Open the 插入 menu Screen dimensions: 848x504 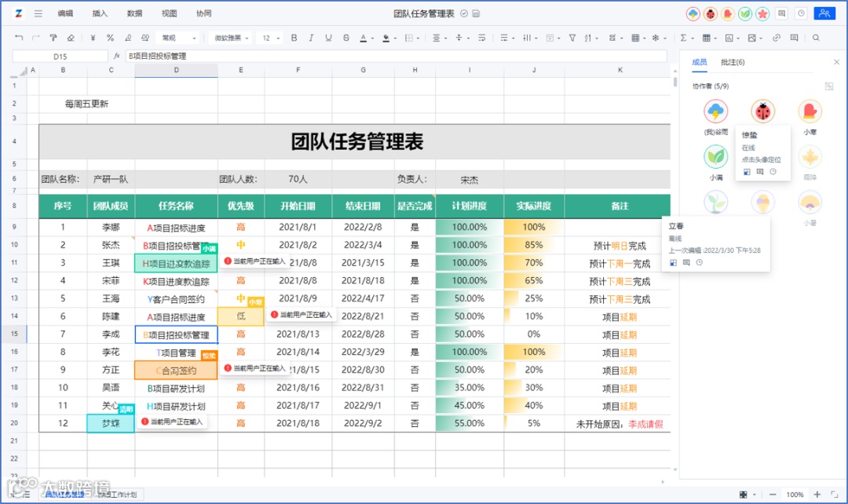[x=100, y=13]
